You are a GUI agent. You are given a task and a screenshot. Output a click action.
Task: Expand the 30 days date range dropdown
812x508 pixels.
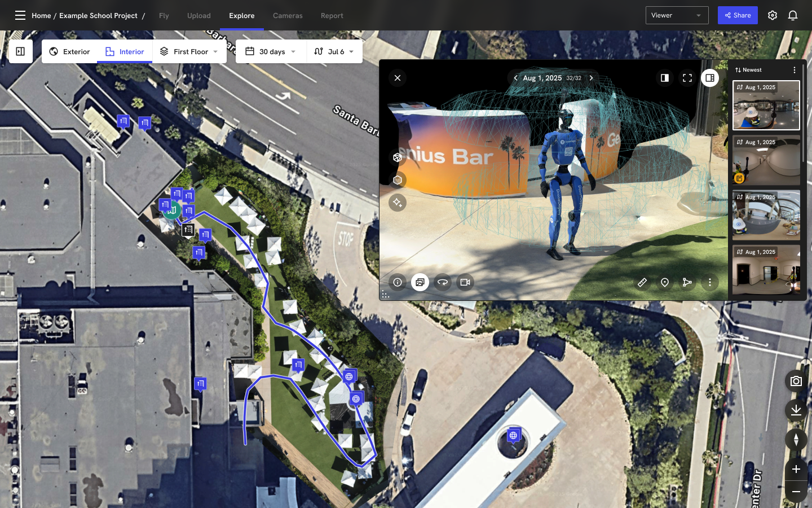271,51
